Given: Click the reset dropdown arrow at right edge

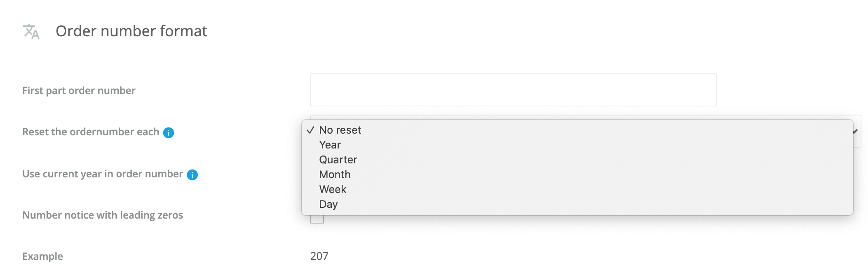Looking at the screenshot, I should point(856,132).
